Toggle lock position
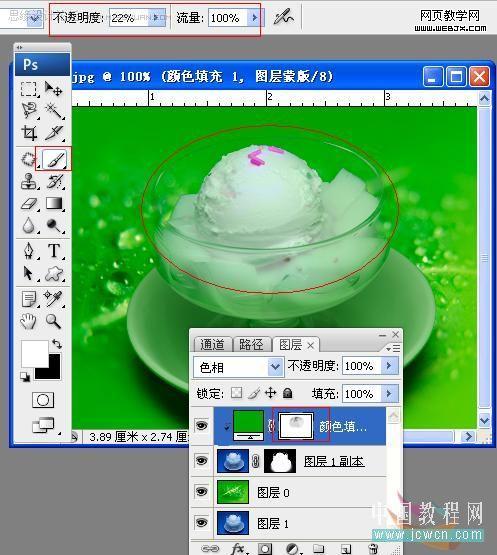Image resolution: width=497 pixels, height=555 pixels. [x=270, y=393]
